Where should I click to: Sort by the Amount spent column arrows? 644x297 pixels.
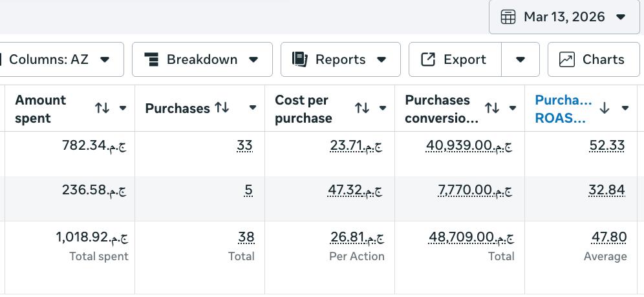(102, 108)
